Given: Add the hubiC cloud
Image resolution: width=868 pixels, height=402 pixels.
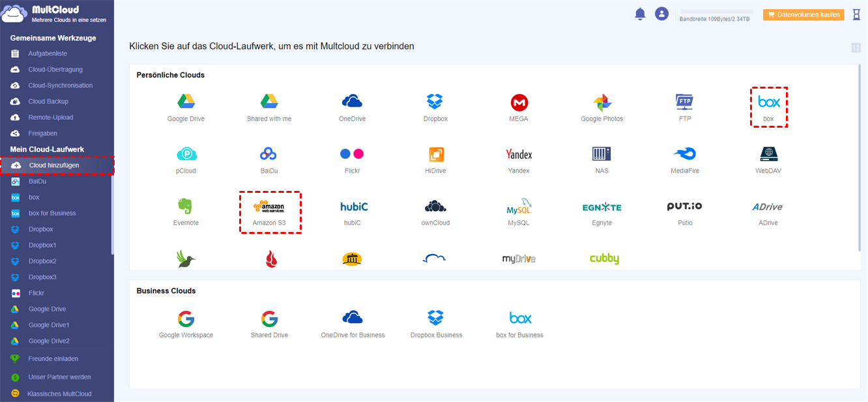Looking at the screenshot, I should coord(354,212).
